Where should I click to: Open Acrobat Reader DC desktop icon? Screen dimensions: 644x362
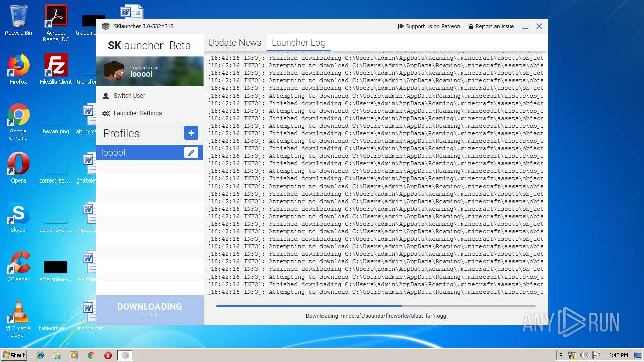(x=56, y=23)
